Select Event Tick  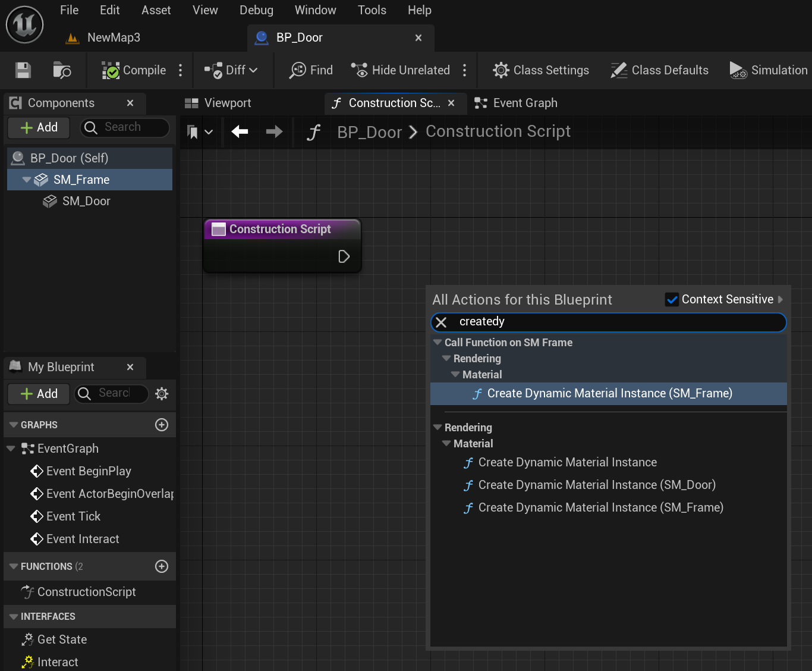[x=73, y=516]
